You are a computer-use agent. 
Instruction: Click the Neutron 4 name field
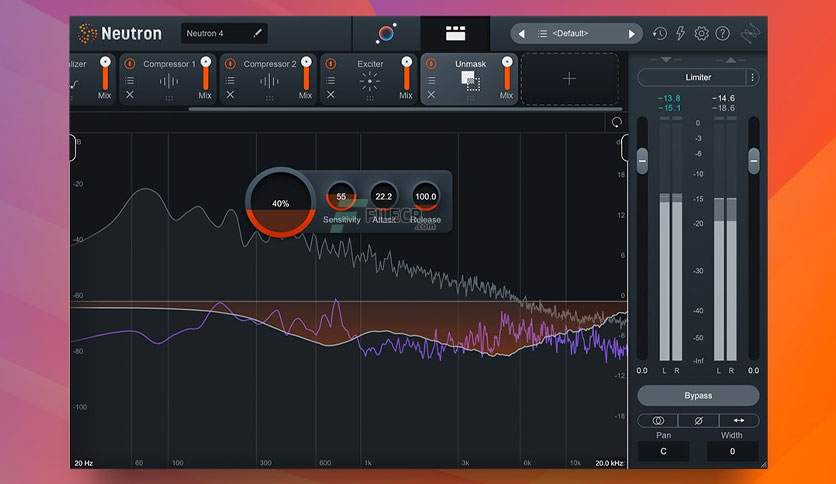(x=224, y=33)
